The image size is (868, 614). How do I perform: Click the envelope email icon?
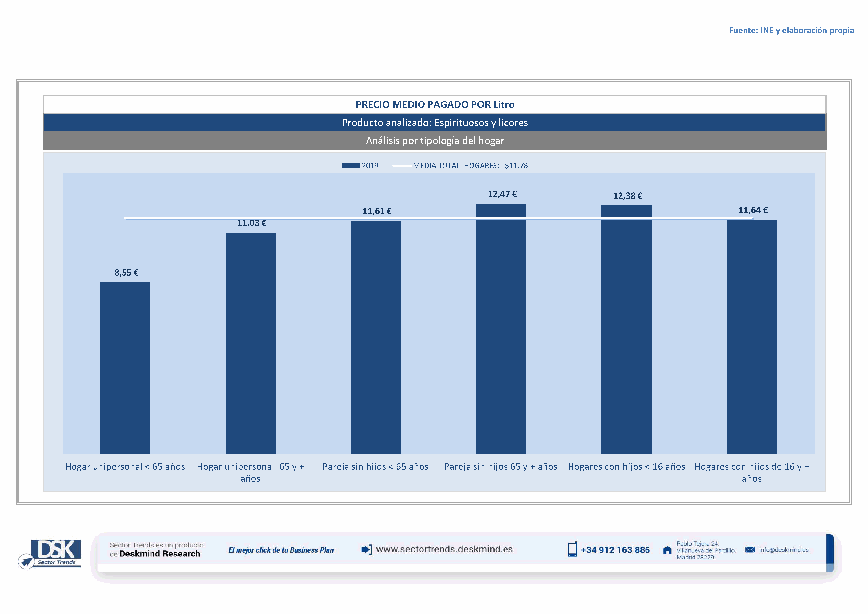click(750, 550)
